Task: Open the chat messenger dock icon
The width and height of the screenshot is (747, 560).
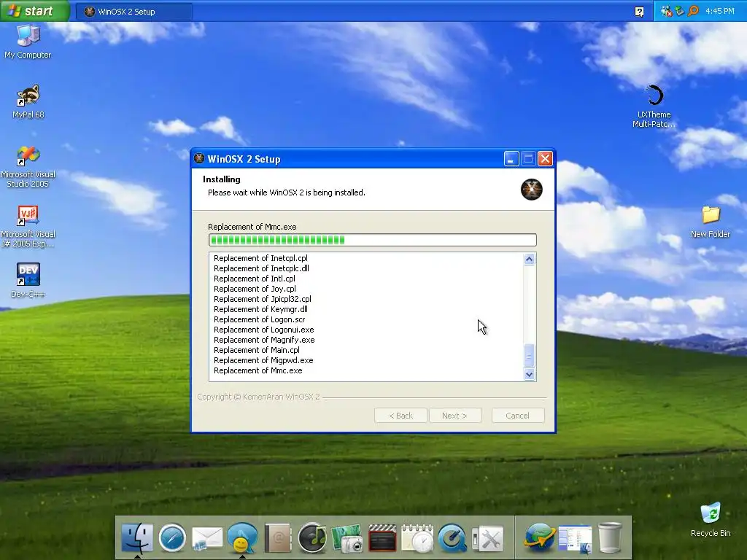Action: point(242,538)
